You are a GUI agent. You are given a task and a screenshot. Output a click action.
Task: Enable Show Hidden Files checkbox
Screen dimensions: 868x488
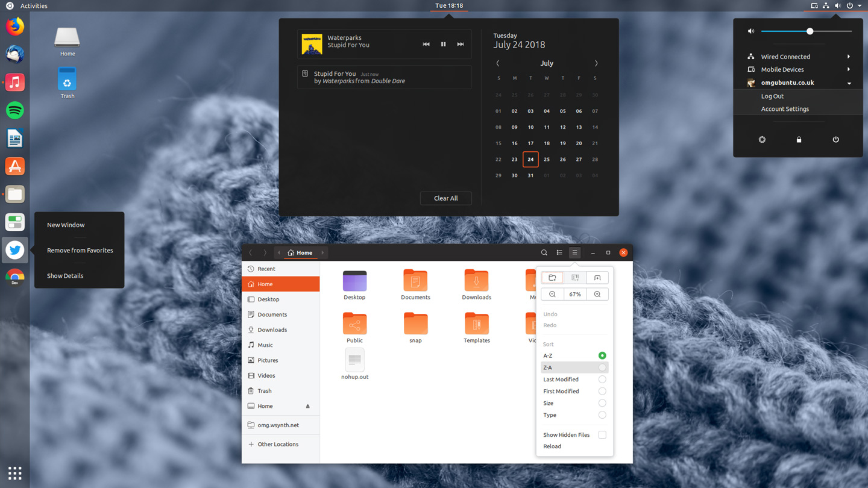pos(602,435)
